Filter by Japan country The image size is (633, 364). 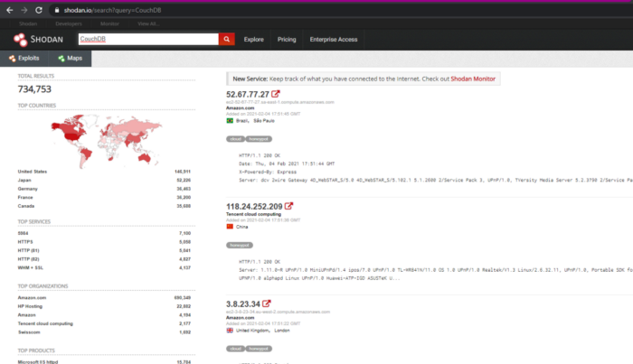coord(24,180)
